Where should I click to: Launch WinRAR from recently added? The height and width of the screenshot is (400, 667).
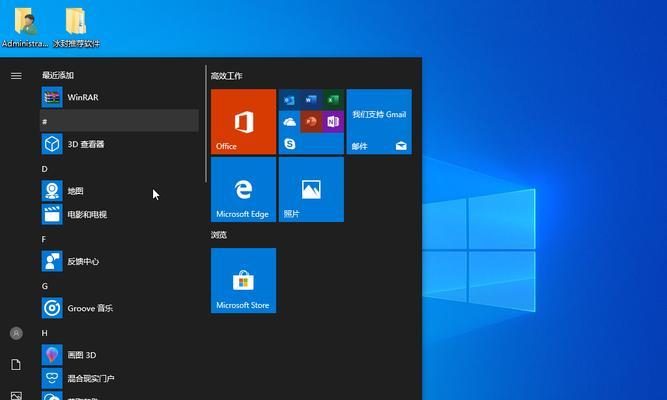click(x=119, y=97)
